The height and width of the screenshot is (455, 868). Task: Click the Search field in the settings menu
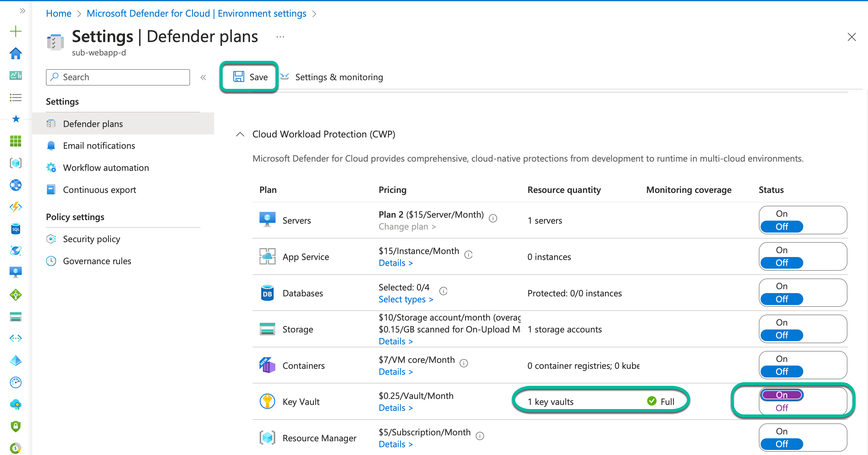(x=118, y=77)
